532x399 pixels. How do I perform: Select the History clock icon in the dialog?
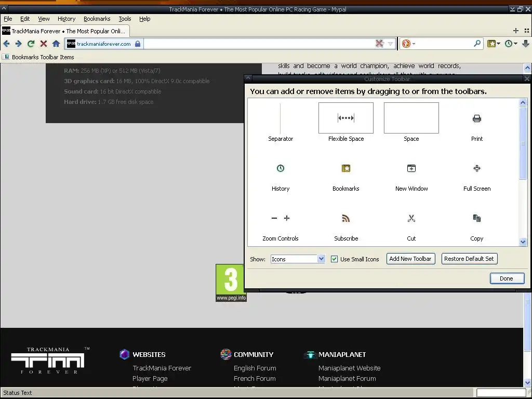coord(280,168)
